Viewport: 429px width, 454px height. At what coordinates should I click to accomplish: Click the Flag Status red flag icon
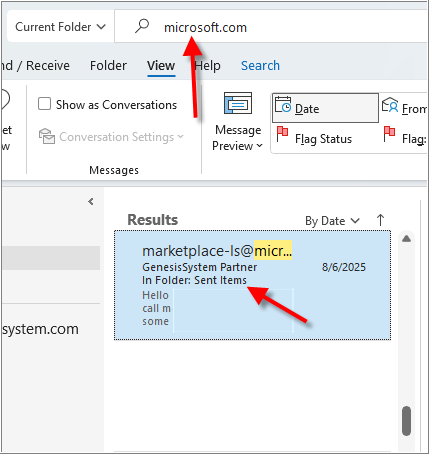[x=283, y=134]
